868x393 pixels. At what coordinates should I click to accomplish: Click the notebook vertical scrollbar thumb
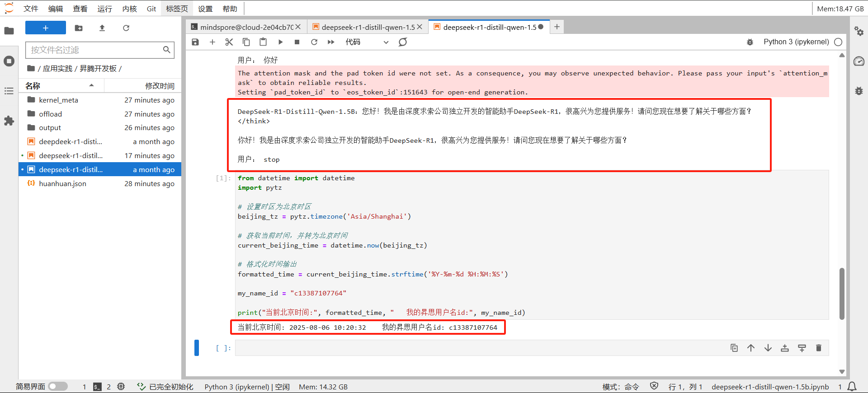842,294
